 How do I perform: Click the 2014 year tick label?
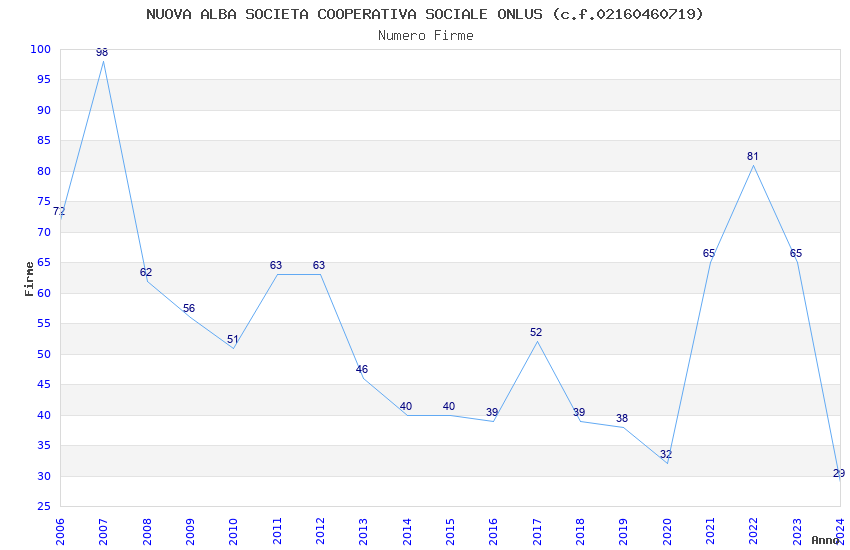pyautogui.click(x=407, y=531)
